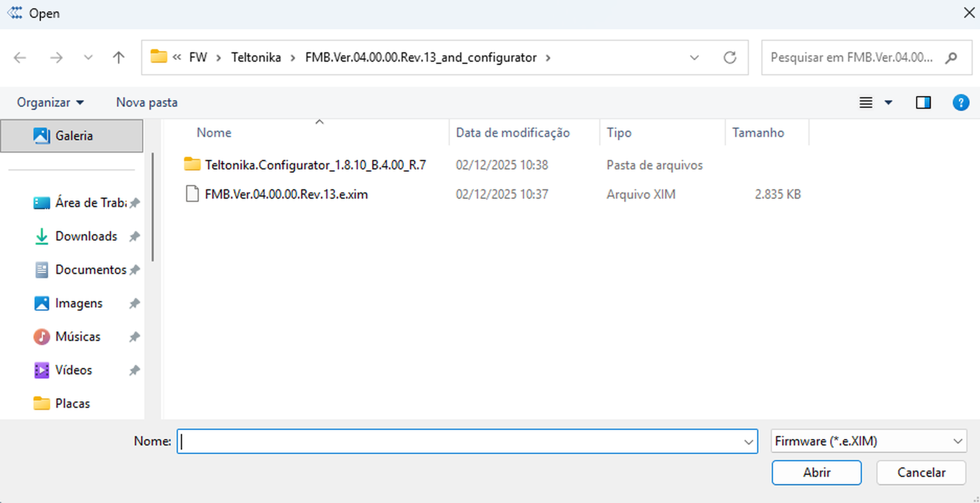Open Área de Trabalho in sidebar
Image resolution: width=980 pixels, height=503 pixels.
(x=79, y=203)
